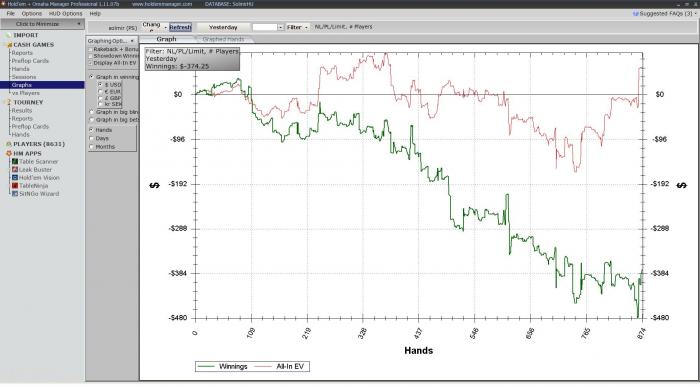Toggle the Display All-In EV checkbox

[x=91, y=63]
